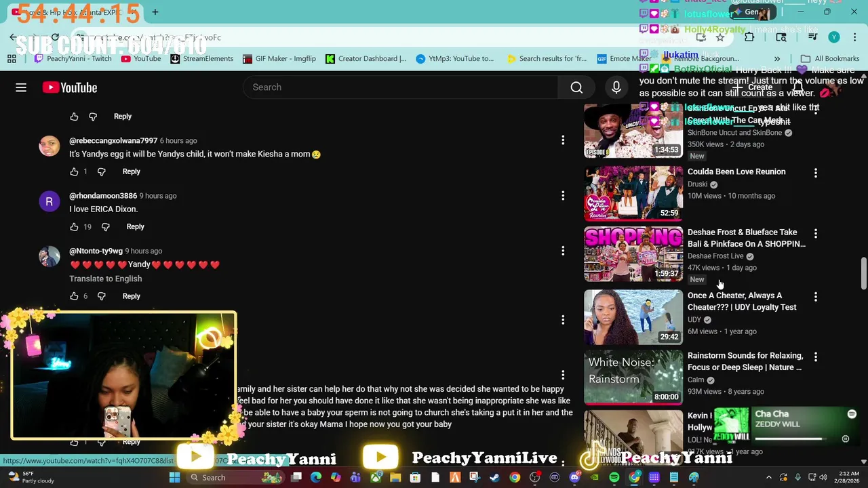The height and width of the screenshot is (488, 868).
Task: Open the YouTube guide hamburger menu
Action: (x=21, y=87)
